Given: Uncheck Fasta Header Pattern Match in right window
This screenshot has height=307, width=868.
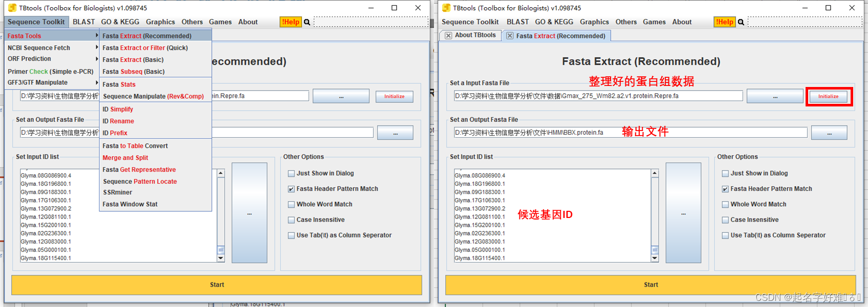Looking at the screenshot, I should (x=725, y=189).
